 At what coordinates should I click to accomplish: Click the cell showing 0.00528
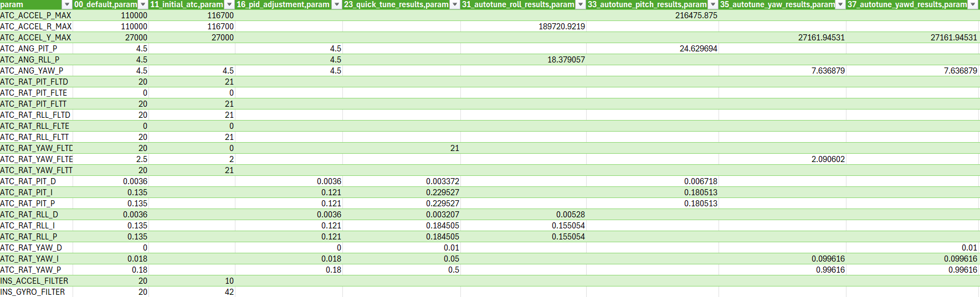click(523, 215)
